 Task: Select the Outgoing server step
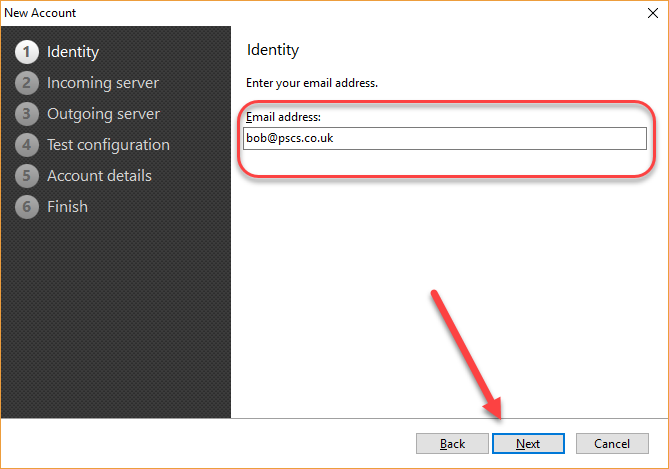(x=103, y=114)
